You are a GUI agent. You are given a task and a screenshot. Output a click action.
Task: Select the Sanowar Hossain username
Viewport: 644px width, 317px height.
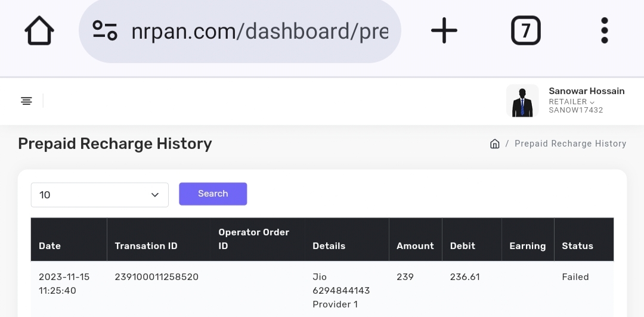click(x=586, y=91)
